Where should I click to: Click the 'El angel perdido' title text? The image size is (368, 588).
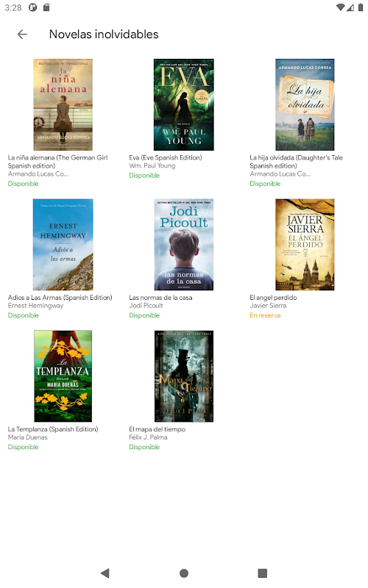(x=273, y=298)
